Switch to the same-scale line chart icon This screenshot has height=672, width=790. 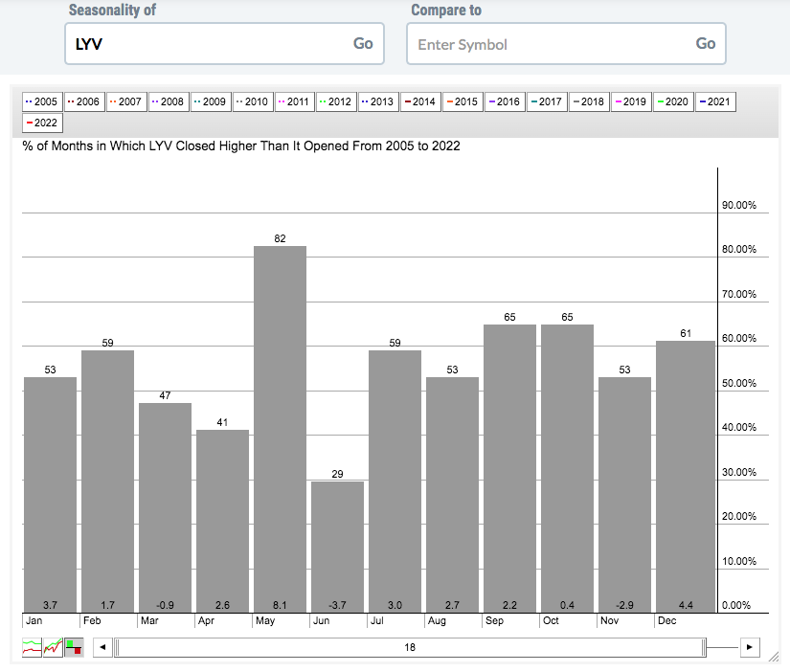click(53, 647)
